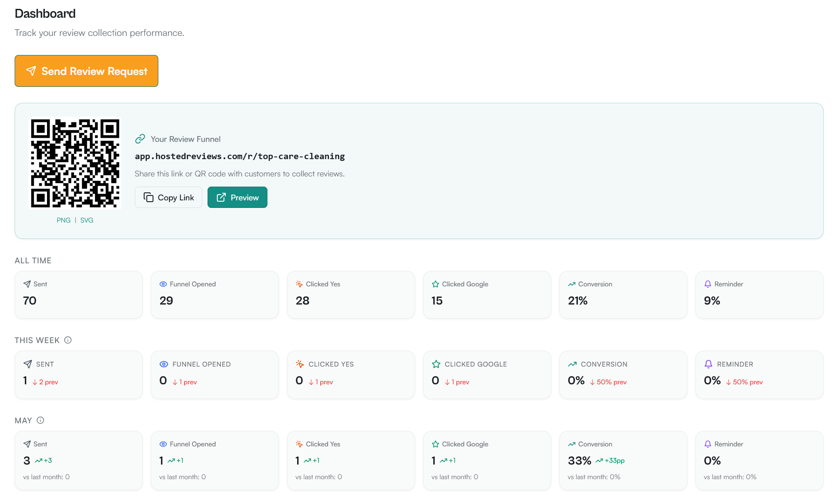Click the '+3' trend on May Sent card
This screenshot has height=504, width=832.
(43, 461)
